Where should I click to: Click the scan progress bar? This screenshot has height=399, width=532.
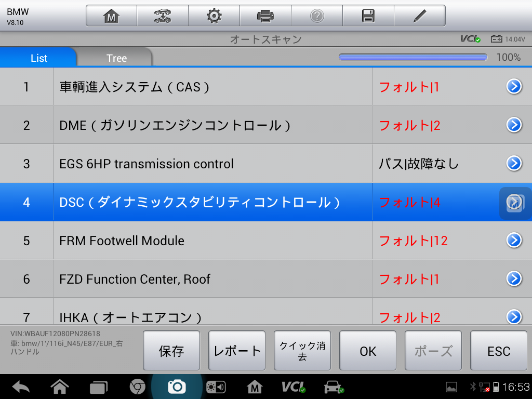(x=413, y=57)
